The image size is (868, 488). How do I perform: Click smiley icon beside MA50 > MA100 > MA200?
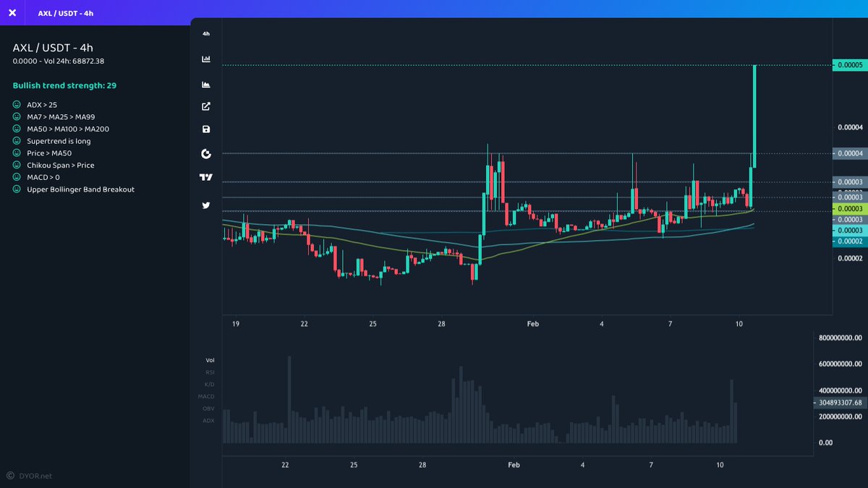tap(17, 129)
